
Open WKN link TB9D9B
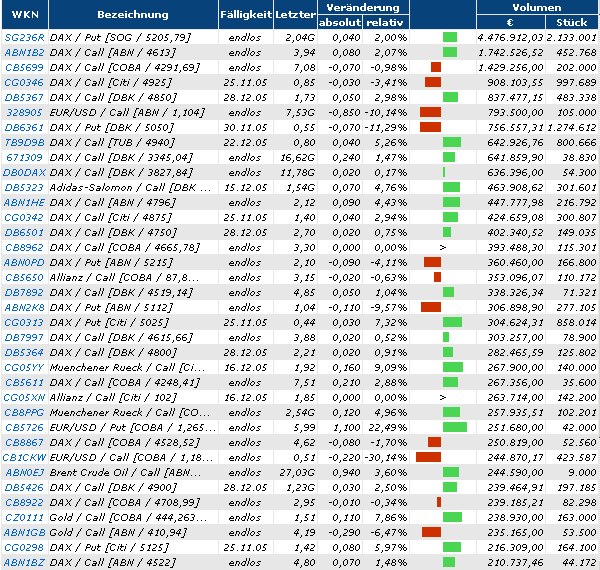[24, 143]
